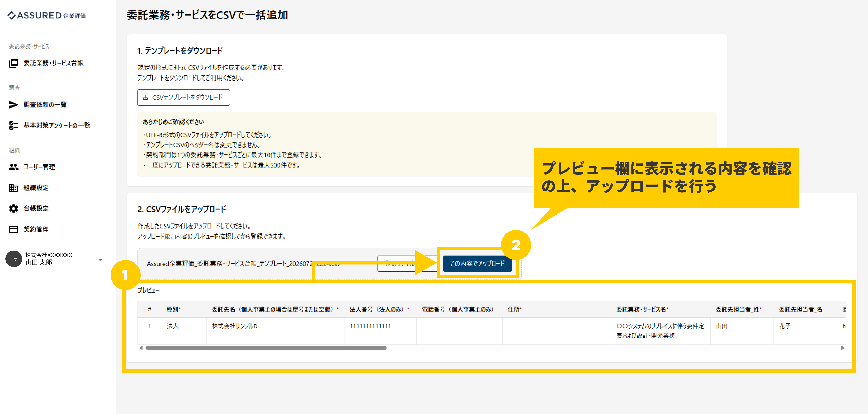Click the preview table's left scroll arrow
Screen dimensions: 868x414
click(x=141, y=348)
